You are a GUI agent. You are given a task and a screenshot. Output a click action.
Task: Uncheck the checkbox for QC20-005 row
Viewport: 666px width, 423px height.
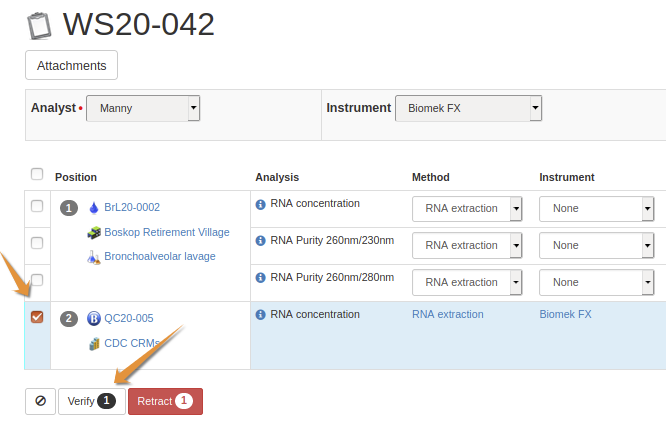[37, 317]
